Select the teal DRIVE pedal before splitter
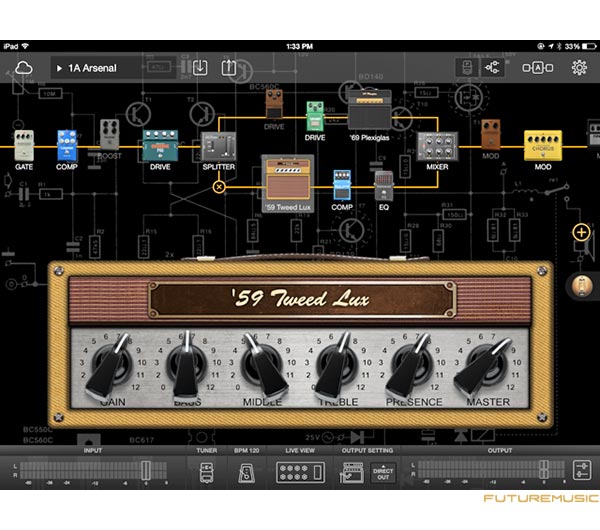The image size is (600, 530). tap(160, 145)
